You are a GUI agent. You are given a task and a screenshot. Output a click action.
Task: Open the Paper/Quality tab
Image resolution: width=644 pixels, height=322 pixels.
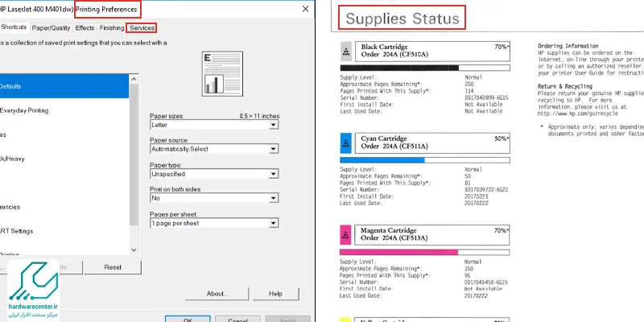pyautogui.click(x=51, y=28)
